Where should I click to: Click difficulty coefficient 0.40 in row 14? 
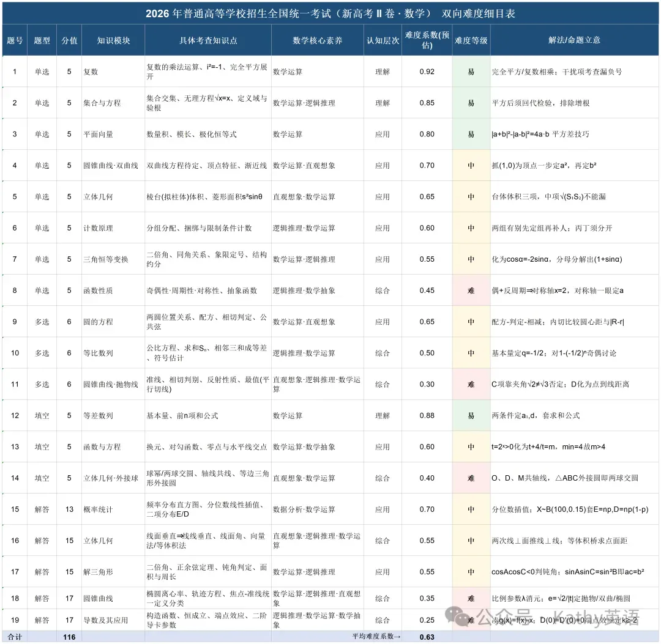[x=427, y=478]
